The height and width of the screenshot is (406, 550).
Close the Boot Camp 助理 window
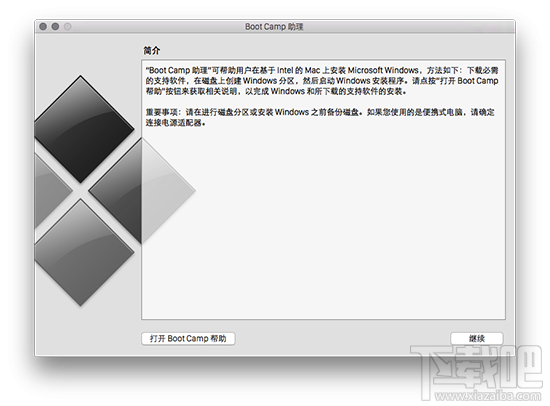[43, 27]
